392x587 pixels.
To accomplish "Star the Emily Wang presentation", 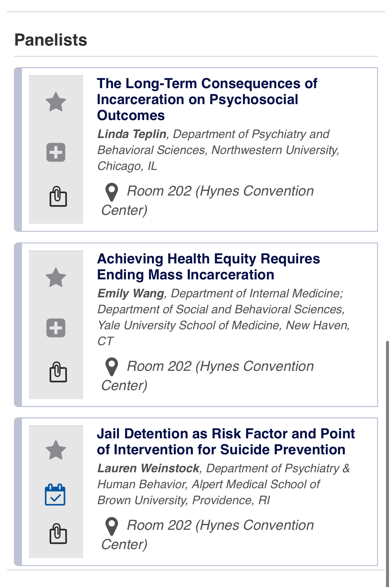I will click(x=56, y=277).
